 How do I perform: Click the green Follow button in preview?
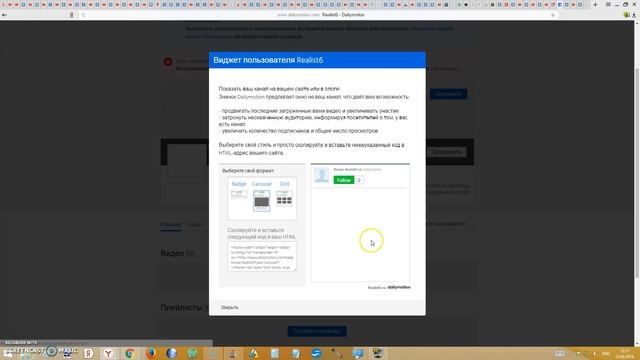(344, 180)
